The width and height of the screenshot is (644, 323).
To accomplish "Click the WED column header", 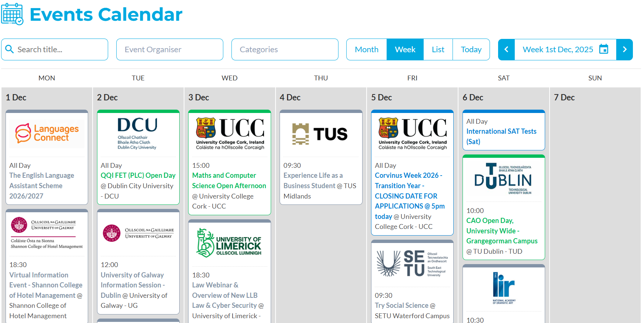I will click(x=230, y=78).
